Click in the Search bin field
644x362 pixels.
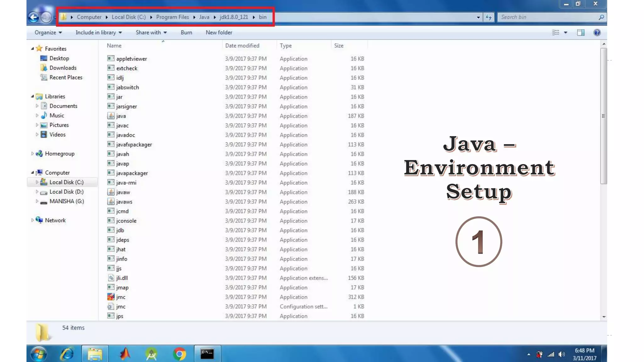pos(547,17)
